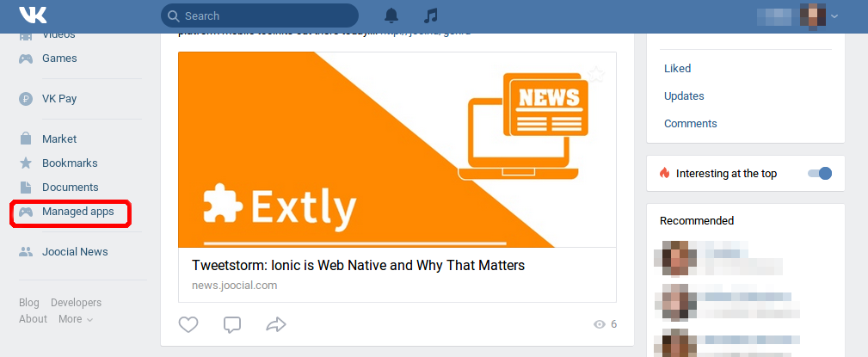Click the VK Pay ruble icon

point(26,99)
